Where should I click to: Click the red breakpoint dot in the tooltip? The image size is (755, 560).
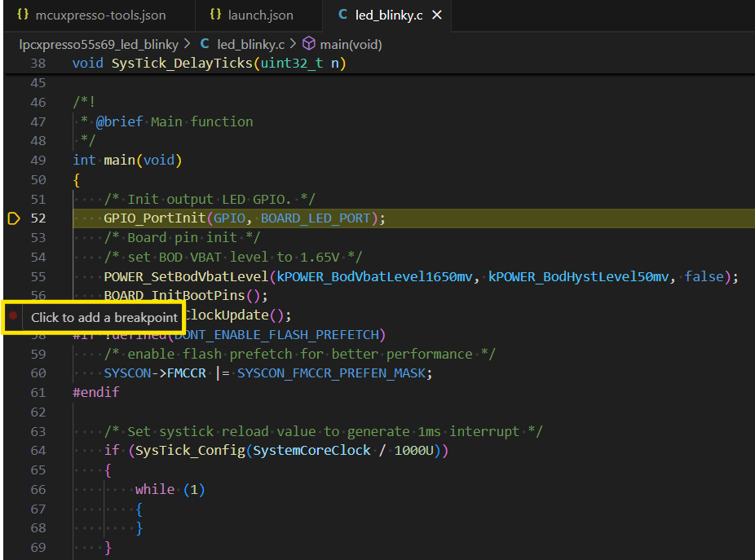(11, 315)
